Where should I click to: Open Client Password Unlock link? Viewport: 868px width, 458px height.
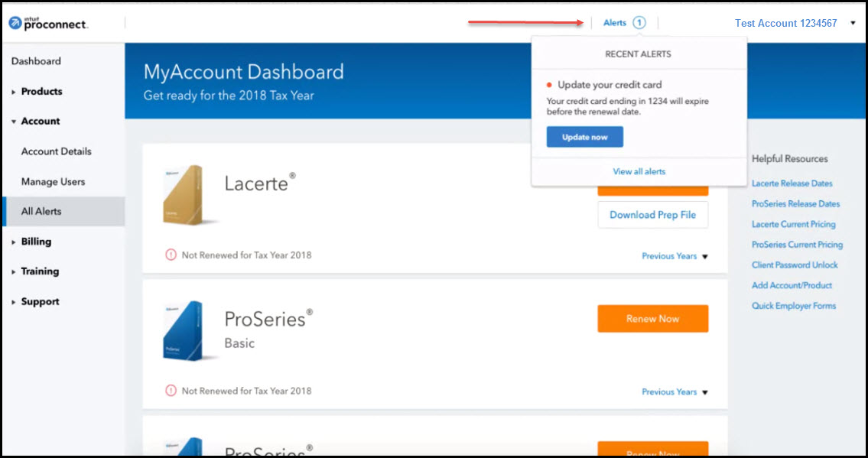point(795,265)
